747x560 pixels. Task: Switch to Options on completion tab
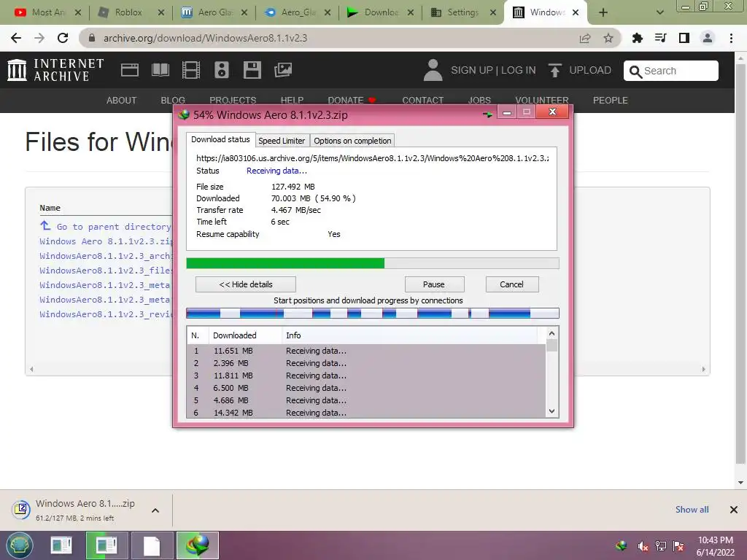tap(352, 141)
